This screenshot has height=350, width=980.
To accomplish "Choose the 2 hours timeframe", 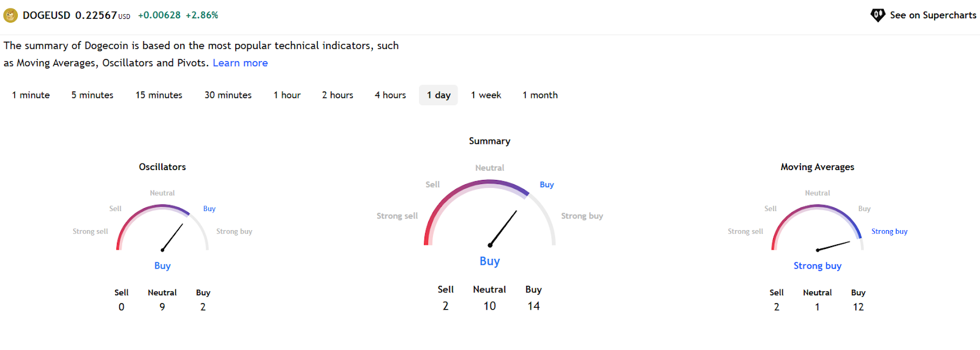I will [337, 95].
